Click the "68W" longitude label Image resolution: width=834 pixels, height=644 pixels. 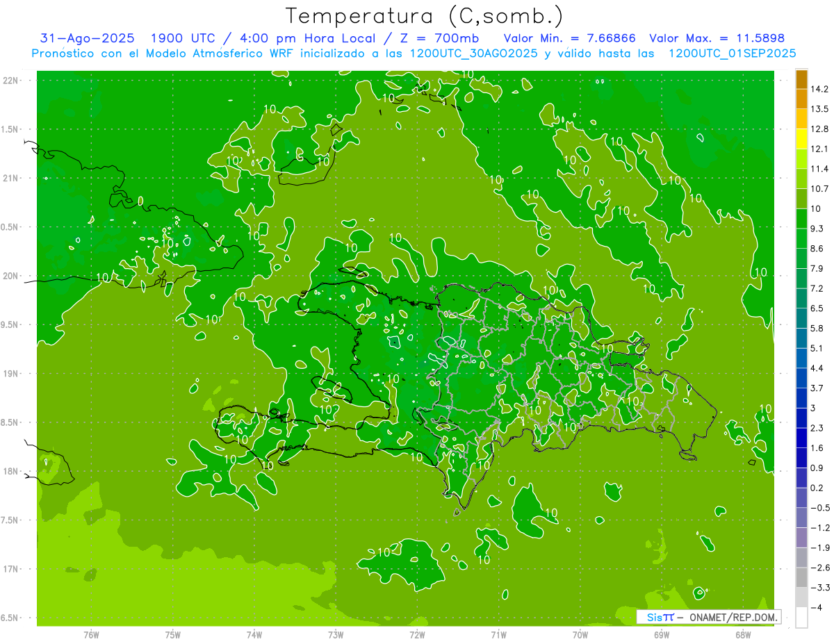(x=743, y=635)
